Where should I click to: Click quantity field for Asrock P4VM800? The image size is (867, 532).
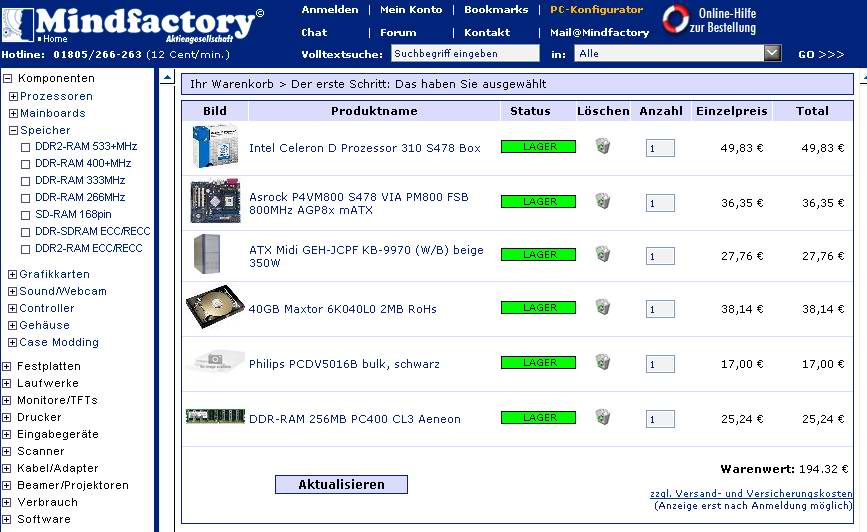pyautogui.click(x=660, y=203)
